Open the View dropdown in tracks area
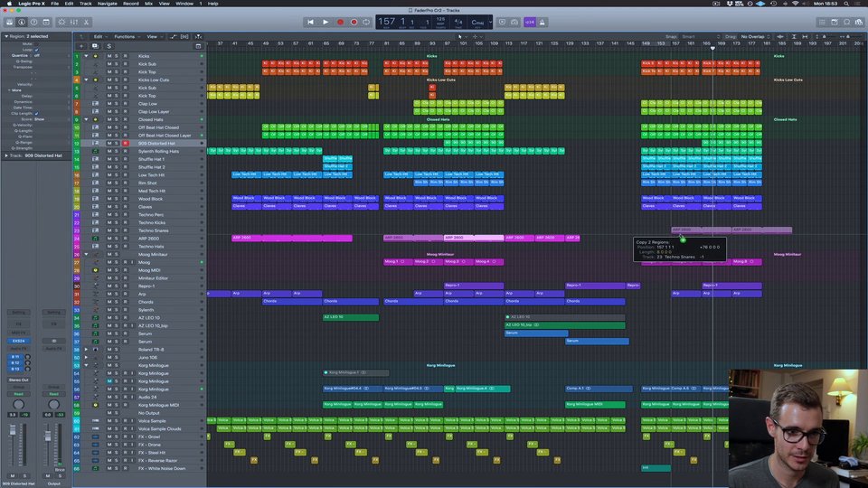This screenshot has height=488, width=868. click(153, 36)
